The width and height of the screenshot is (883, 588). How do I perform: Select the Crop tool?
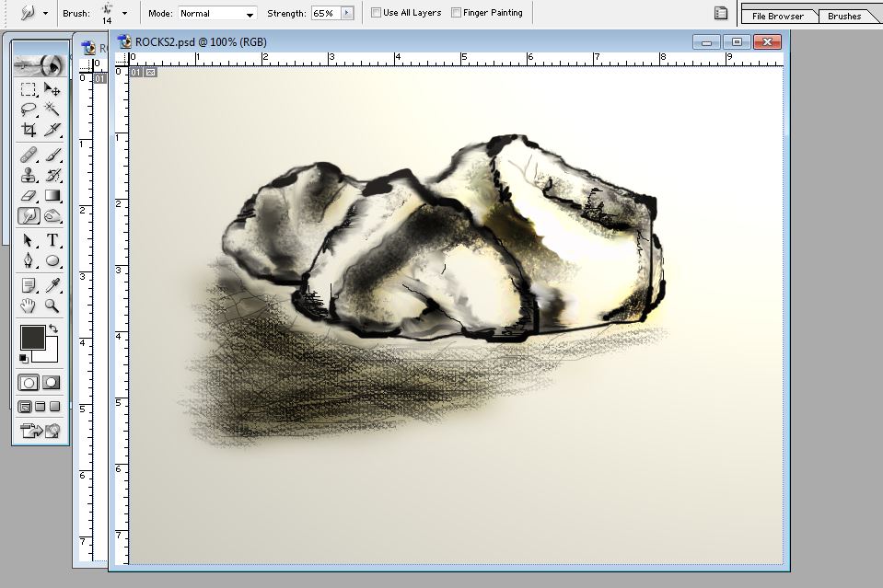click(x=29, y=130)
